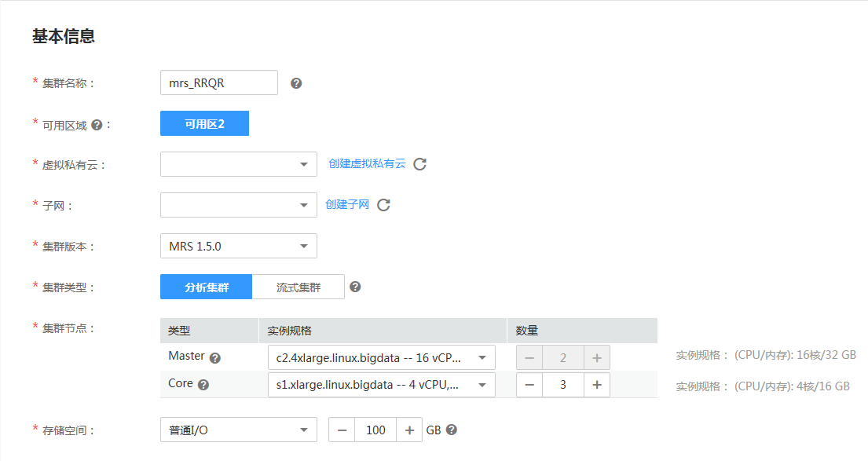Refresh the 虚拟私有云 list

[419, 164]
